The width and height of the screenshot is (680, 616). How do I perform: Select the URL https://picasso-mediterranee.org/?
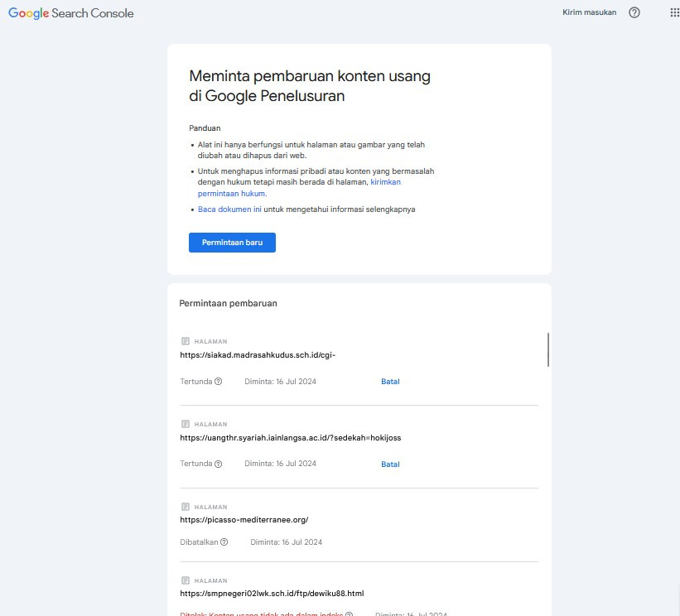coord(244,520)
